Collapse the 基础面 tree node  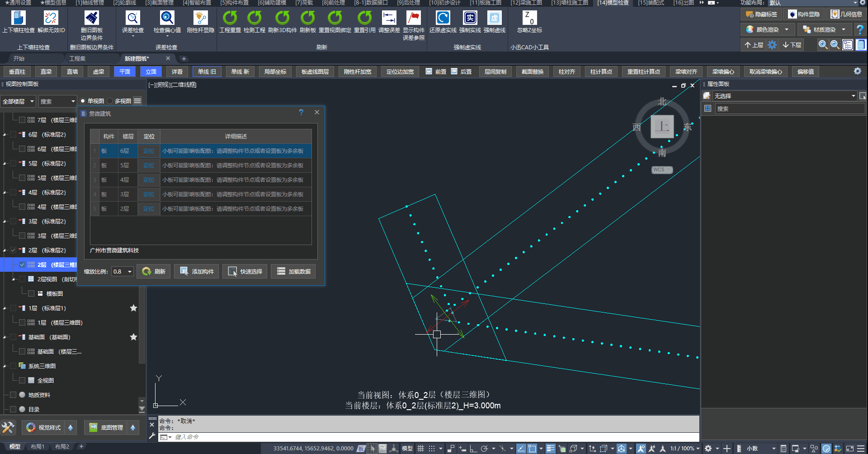pyautogui.click(x=5, y=337)
